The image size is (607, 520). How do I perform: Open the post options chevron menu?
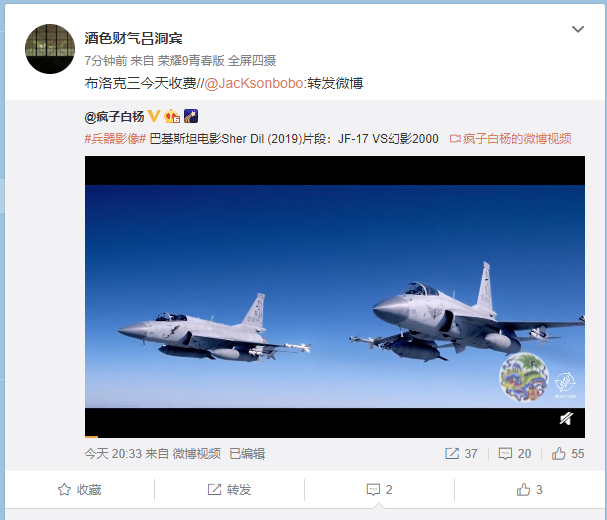tap(578, 29)
